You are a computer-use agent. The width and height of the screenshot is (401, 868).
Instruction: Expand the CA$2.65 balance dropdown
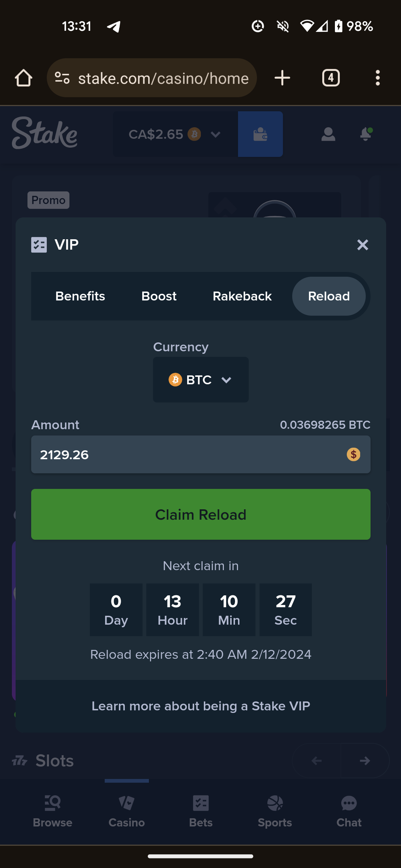tap(175, 134)
